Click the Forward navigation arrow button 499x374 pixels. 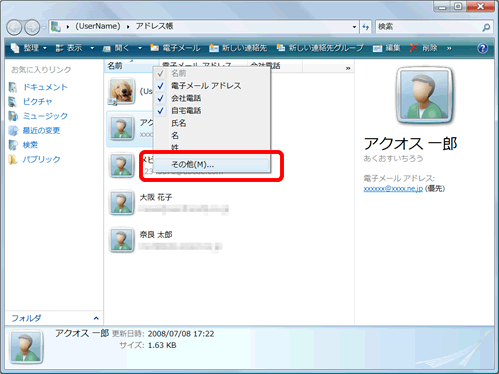[x=32, y=28]
